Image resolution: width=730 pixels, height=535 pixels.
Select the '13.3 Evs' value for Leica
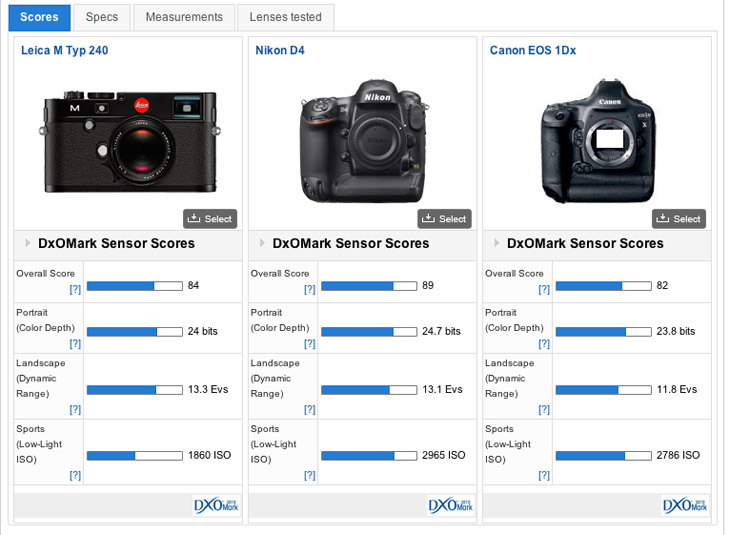pyautogui.click(x=208, y=389)
